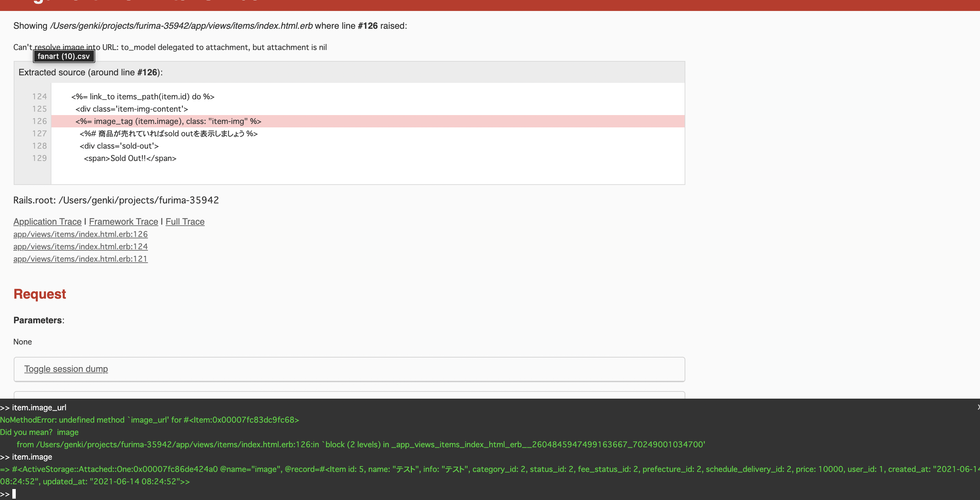
Task: Click the line number 126 in extracted source
Action: pyautogui.click(x=39, y=121)
